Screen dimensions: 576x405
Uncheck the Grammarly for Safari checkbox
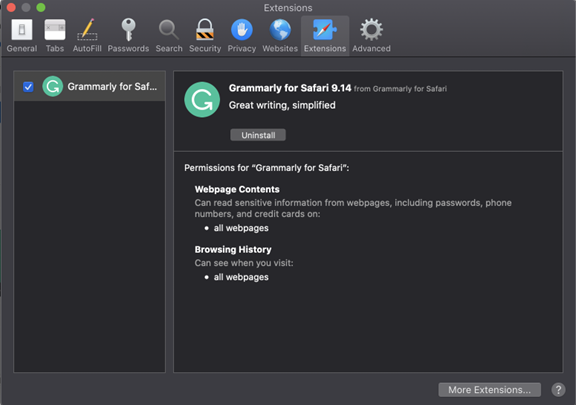28,87
